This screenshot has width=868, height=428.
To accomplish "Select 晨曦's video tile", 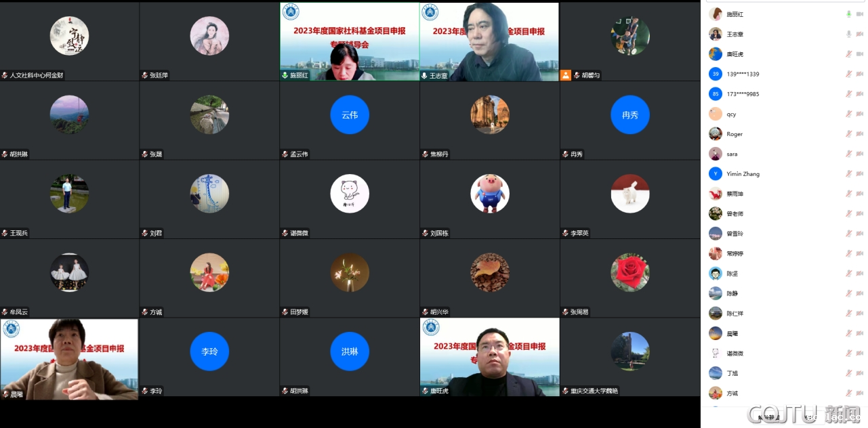I will tap(69, 357).
